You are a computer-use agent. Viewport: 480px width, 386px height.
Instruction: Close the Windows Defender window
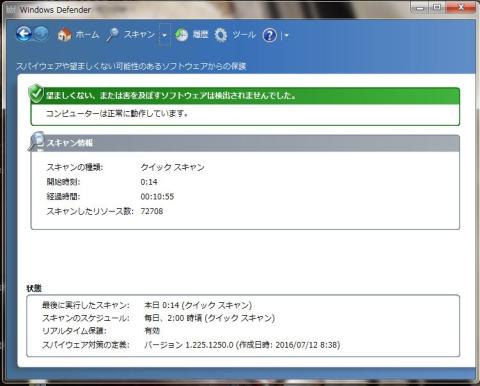(x=461, y=7)
